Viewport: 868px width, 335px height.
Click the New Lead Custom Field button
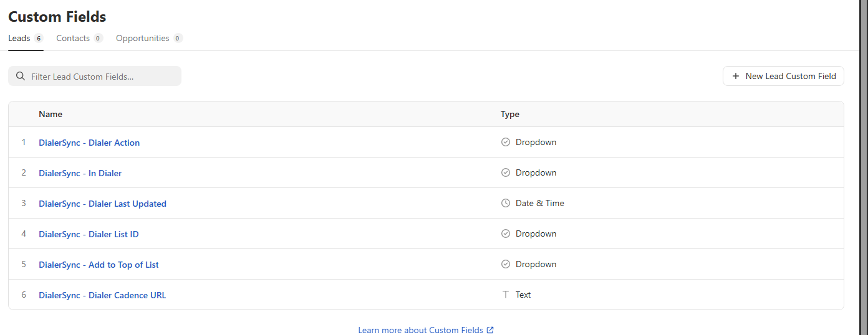pos(783,76)
